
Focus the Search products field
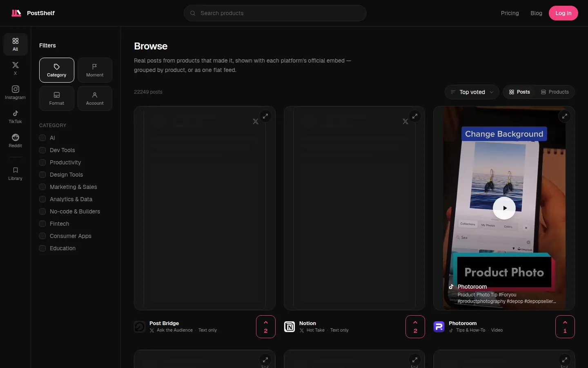[275, 13]
